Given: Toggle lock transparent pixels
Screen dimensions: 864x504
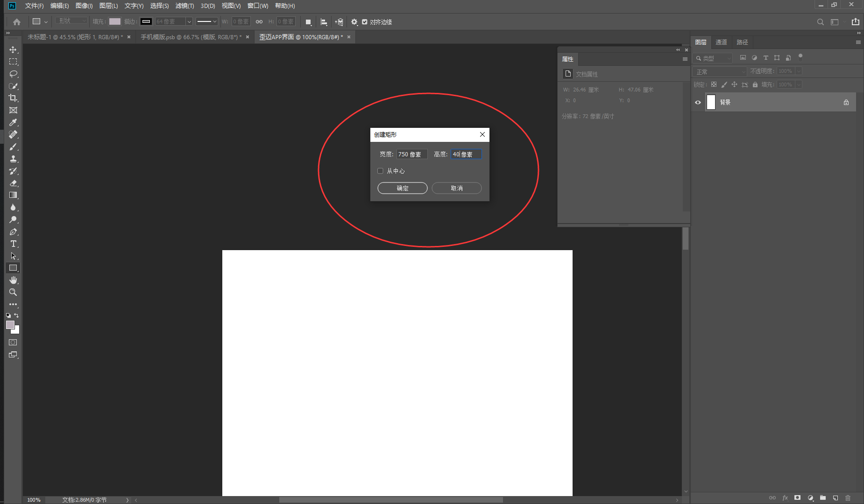Looking at the screenshot, I should coord(714,84).
